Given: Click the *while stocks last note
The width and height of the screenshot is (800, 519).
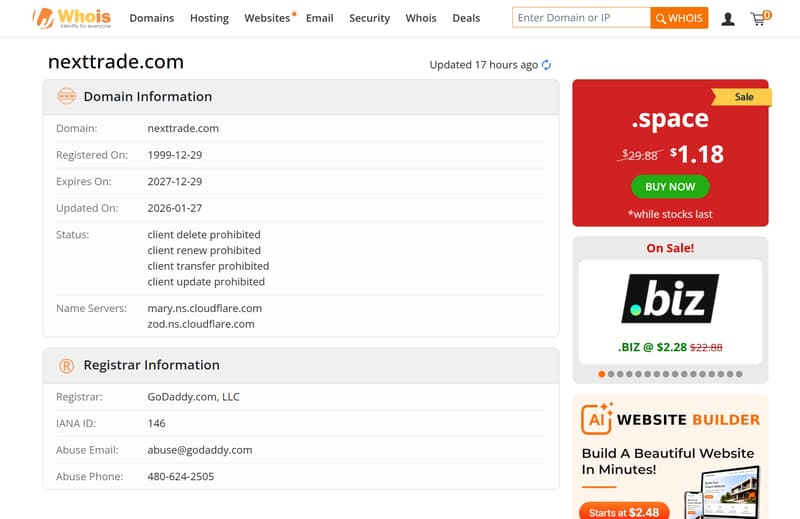Looking at the screenshot, I should click(x=670, y=214).
